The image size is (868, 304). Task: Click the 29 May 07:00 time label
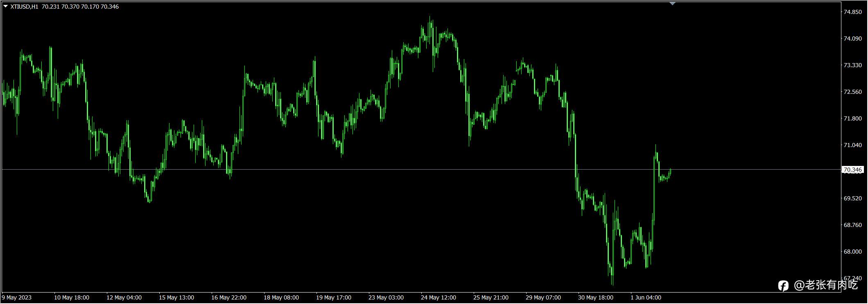(543, 297)
